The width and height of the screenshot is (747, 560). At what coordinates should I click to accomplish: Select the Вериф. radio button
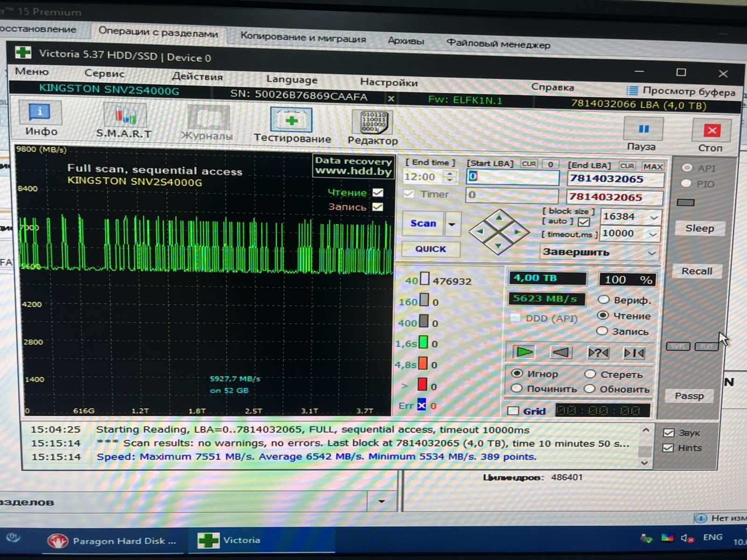pos(603,299)
